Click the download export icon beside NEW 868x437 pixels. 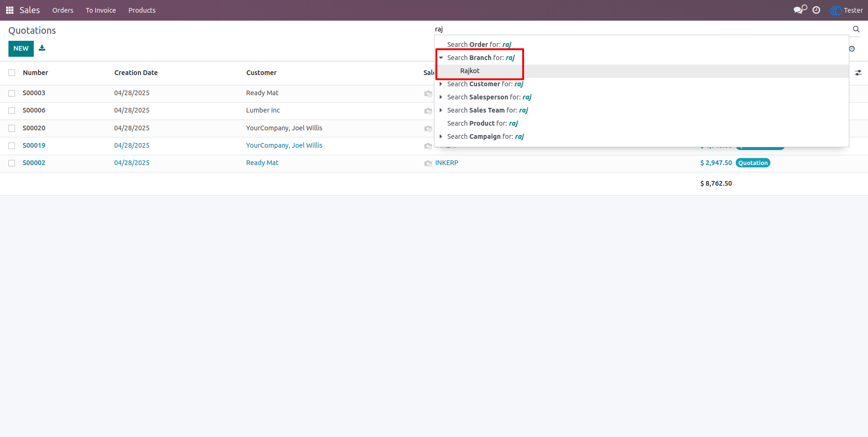(42, 48)
